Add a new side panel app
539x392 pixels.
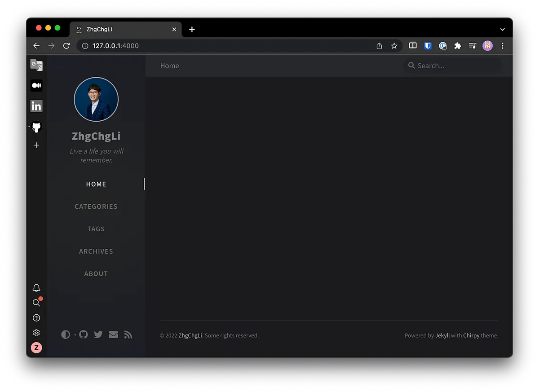tap(36, 145)
